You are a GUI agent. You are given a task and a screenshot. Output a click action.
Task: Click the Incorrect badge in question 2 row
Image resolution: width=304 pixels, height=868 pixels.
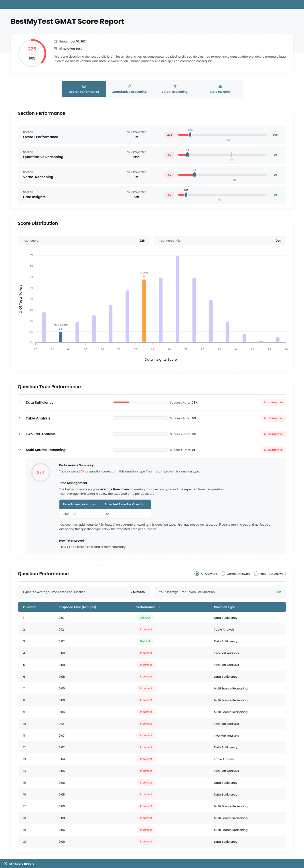[146, 629]
